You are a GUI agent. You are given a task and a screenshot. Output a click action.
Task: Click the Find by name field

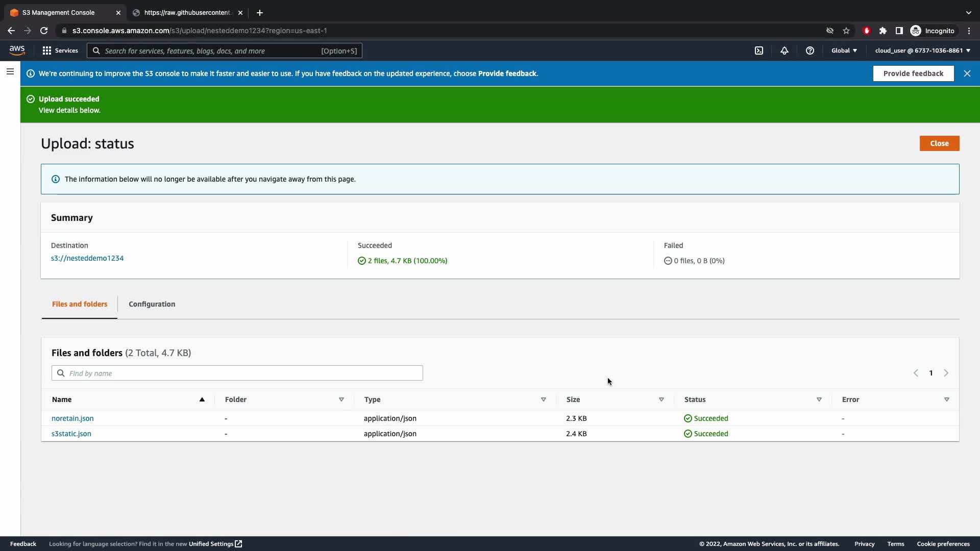tap(237, 373)
